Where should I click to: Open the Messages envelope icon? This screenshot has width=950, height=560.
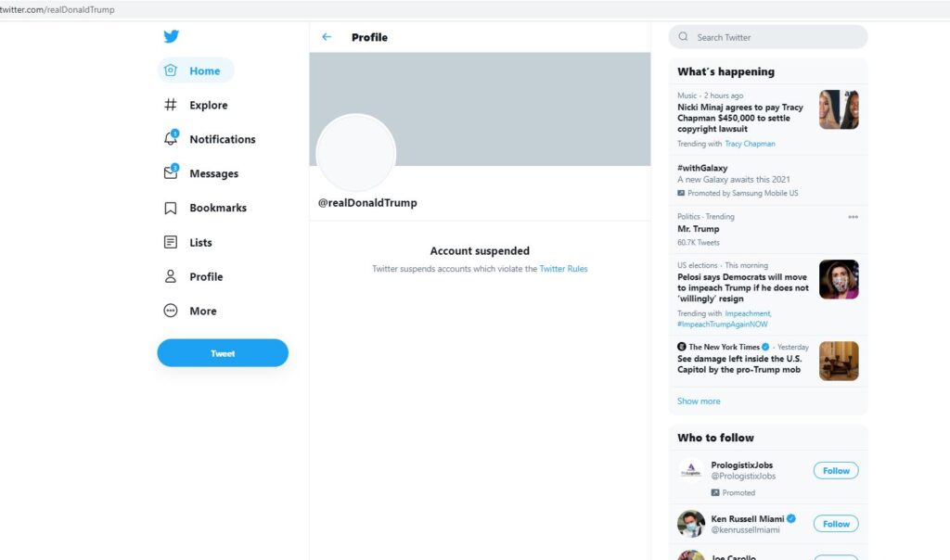coord(171,172)
